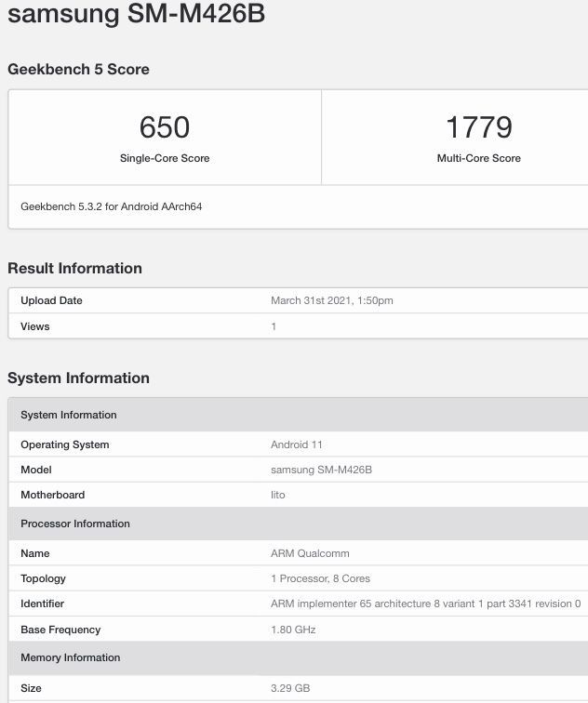Click the Views count value 1

[x=274, y=326]
